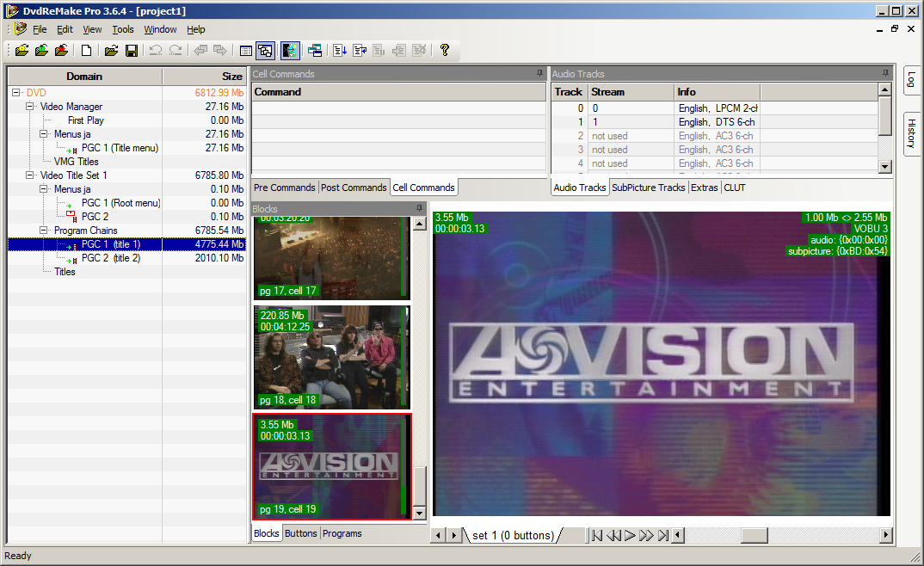Screen dimensions: 924x566
Task: Create a new project with blank page icon
Action: tap(87, 51)
